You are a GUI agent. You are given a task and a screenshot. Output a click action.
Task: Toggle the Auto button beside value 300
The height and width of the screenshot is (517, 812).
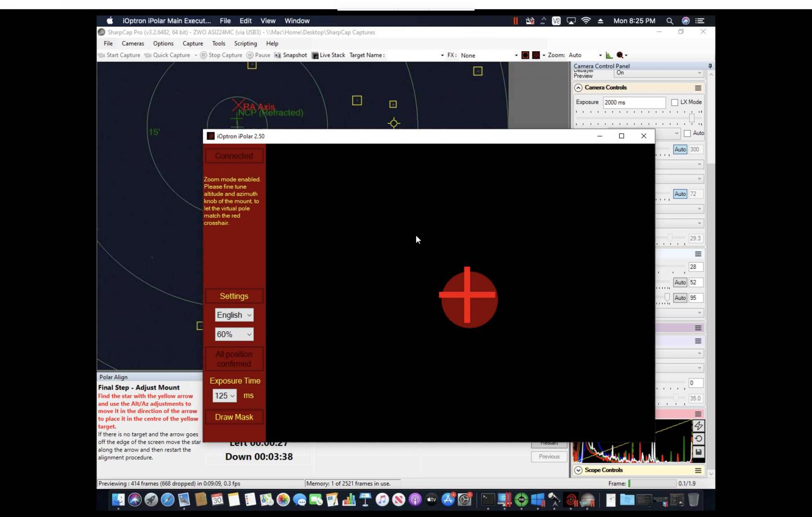[680, 150]
